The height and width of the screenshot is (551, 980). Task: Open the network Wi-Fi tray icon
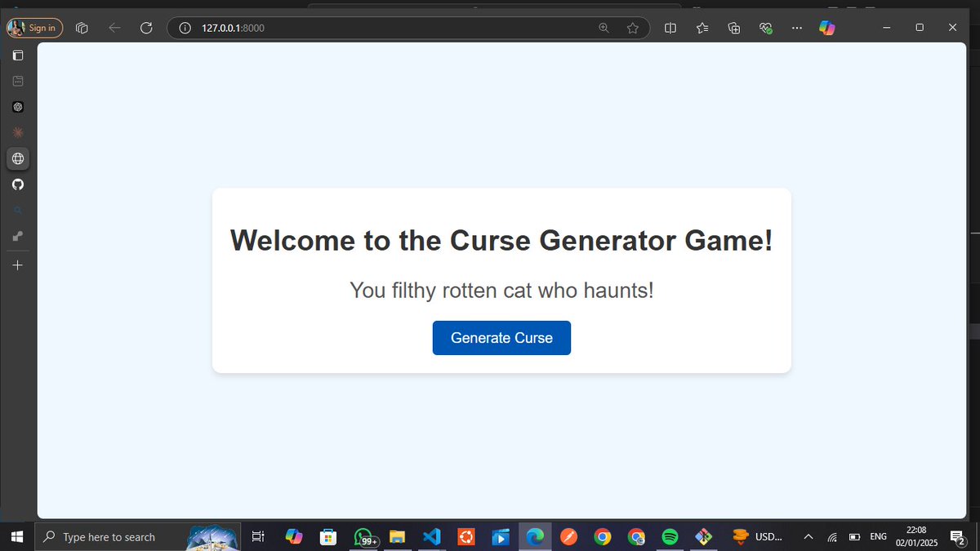pyautogui.click(x=832, y=537)
